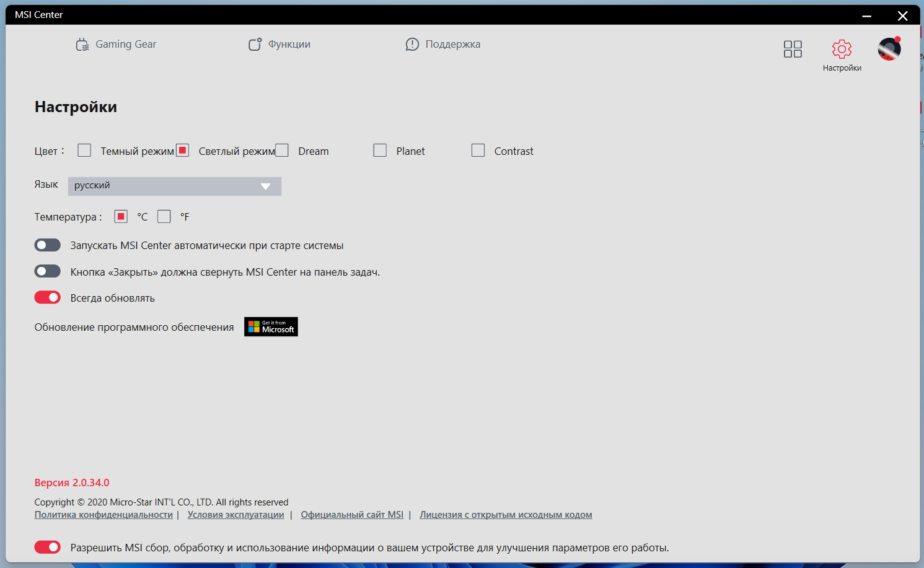
Task: Check the Contrast theme checkbox
Action: coord(478,151)
